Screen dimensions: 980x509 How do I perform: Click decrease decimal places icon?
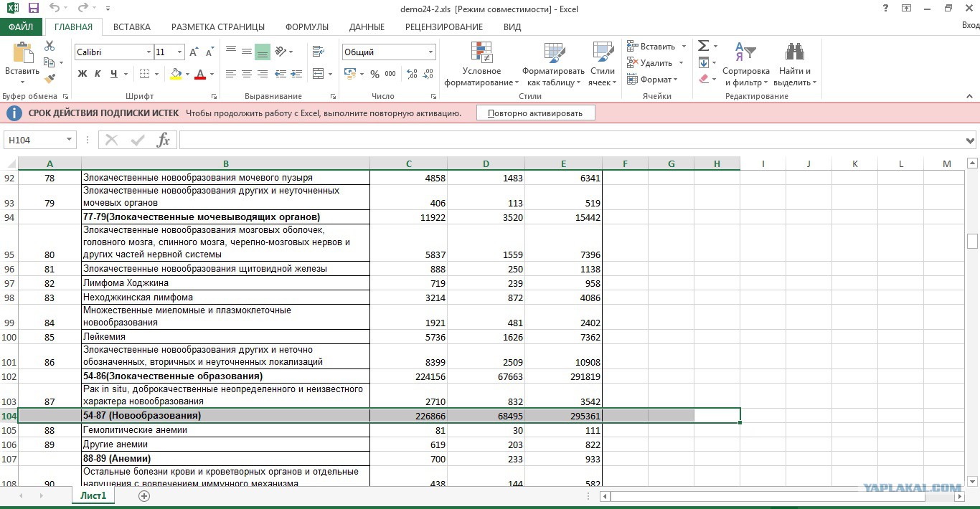point(428,74)
